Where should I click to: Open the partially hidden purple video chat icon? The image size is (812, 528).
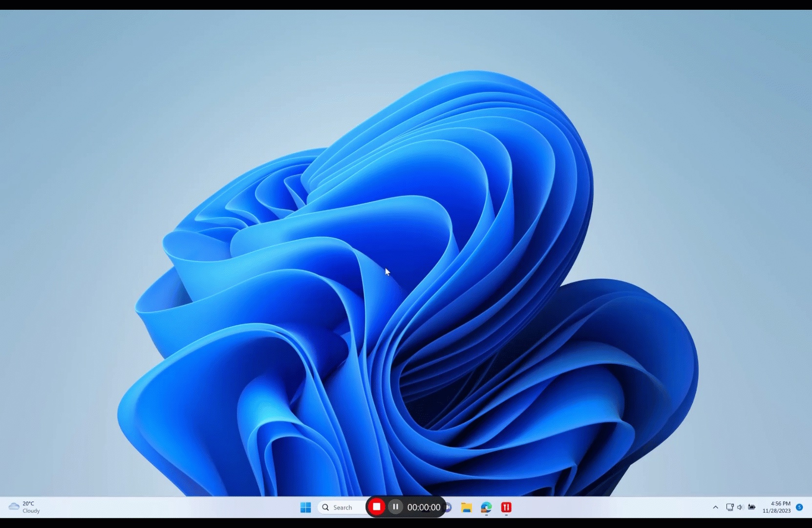coord(449,507)
